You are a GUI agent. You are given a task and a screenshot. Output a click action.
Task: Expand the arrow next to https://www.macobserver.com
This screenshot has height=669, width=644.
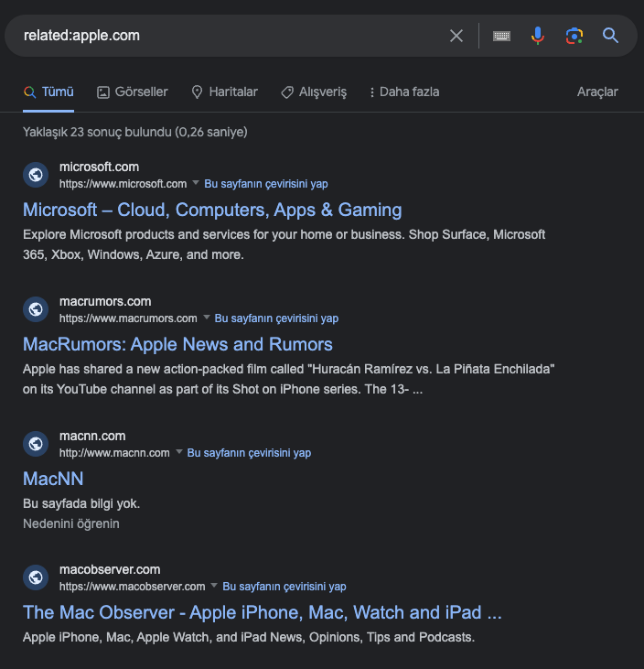[214, 585]
